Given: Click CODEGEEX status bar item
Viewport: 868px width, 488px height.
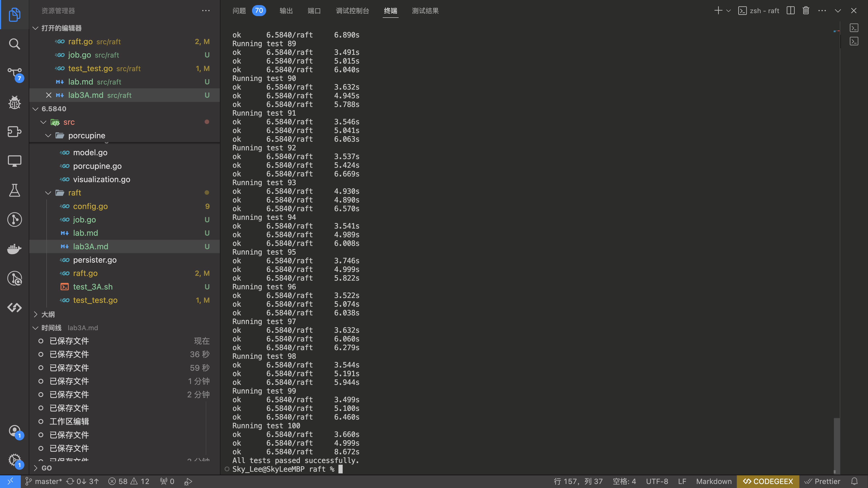Looking at the screenshot, I should [768, 481].
